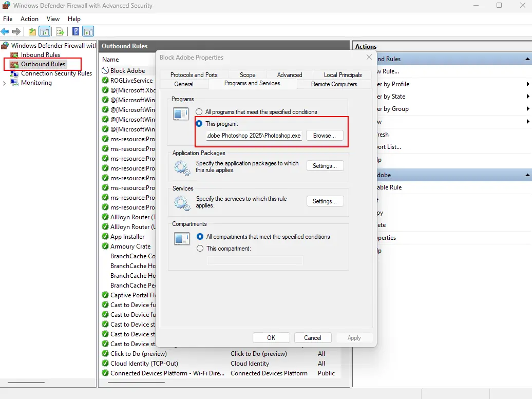Click Cancel in the Block Adobe Properties dialog
Image resolution: width=532 pixels, height=399 pixels.
[x=313, y=337]
